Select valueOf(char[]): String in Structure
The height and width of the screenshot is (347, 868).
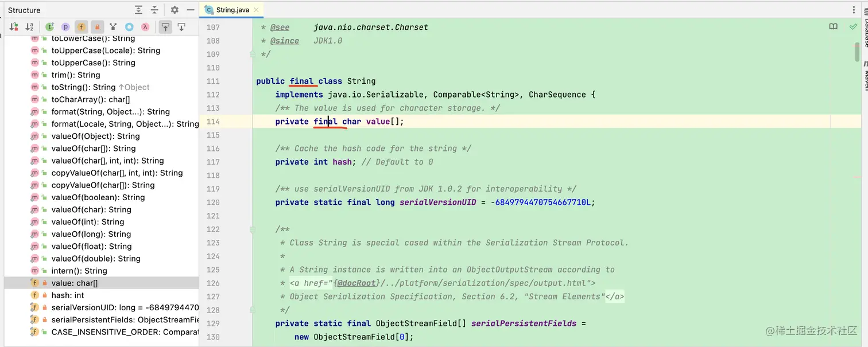coord(94,149)
